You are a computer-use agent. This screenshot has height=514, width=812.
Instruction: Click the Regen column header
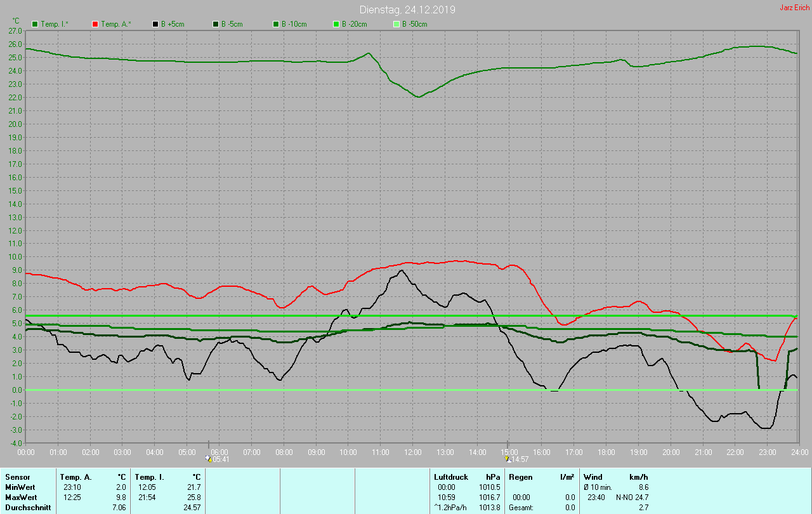520,477
